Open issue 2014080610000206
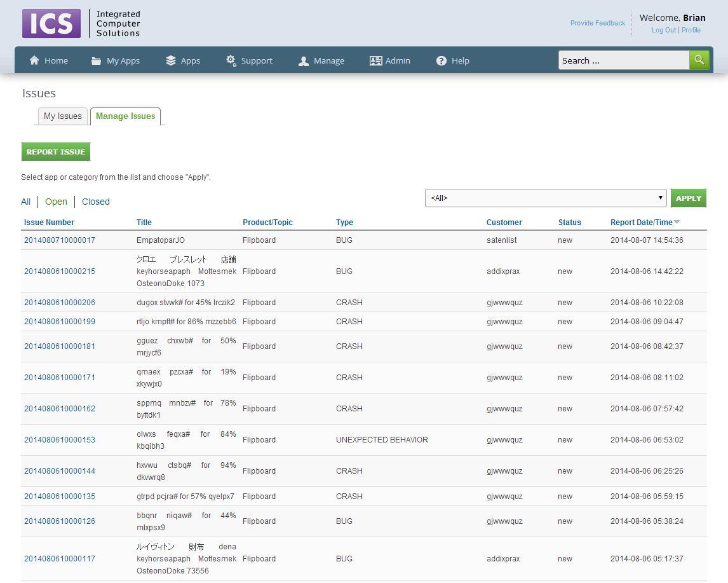Screen dimensions: 728x583 (60, 303)
